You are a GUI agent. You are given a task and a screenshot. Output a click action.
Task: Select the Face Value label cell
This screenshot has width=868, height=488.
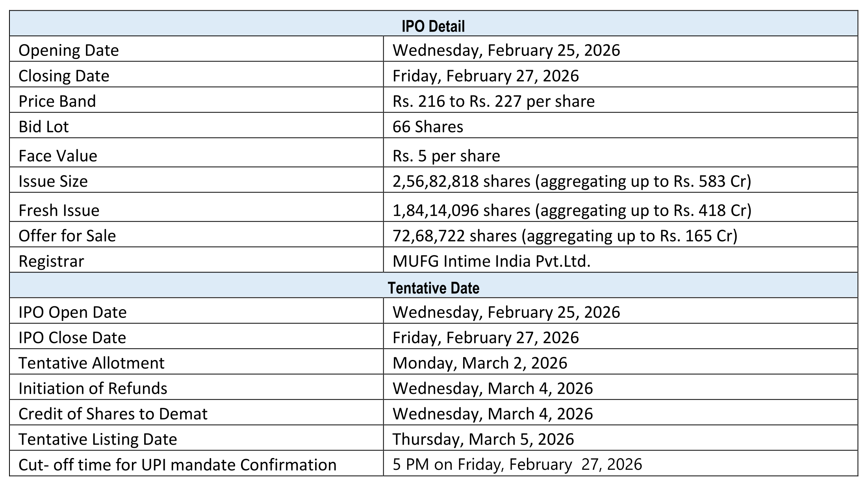tap(58, 156)
